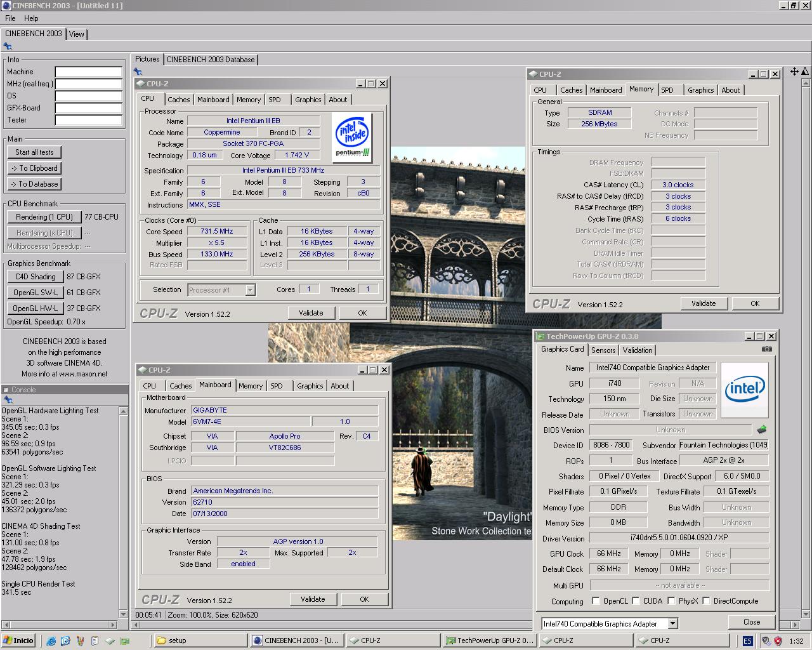Click OK in the Memory CPU-Z window
The width and height of the screenshot is (812, 650).
point(755,303)
